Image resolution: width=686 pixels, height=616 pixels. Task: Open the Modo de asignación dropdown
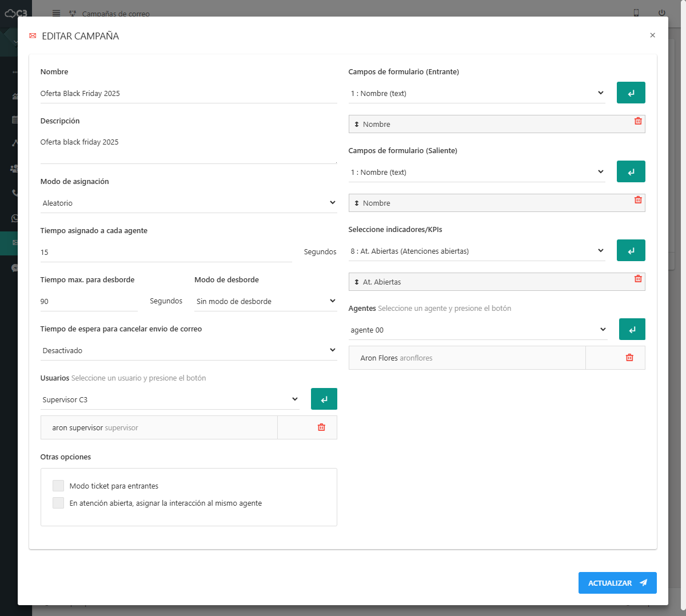(x=189, y=203)
